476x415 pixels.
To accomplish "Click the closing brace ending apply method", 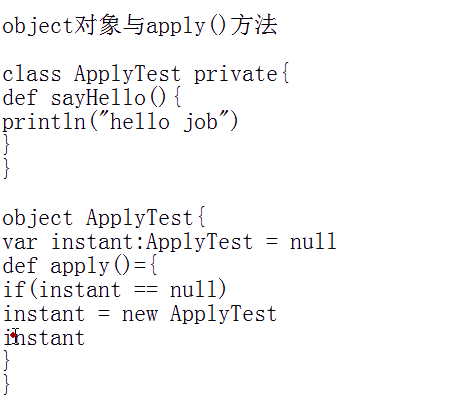I will click(x=6, y=361).
